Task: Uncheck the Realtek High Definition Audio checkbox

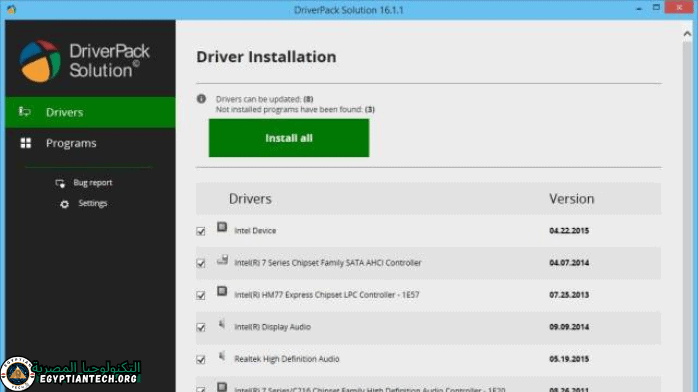Action: pos(201,359)
